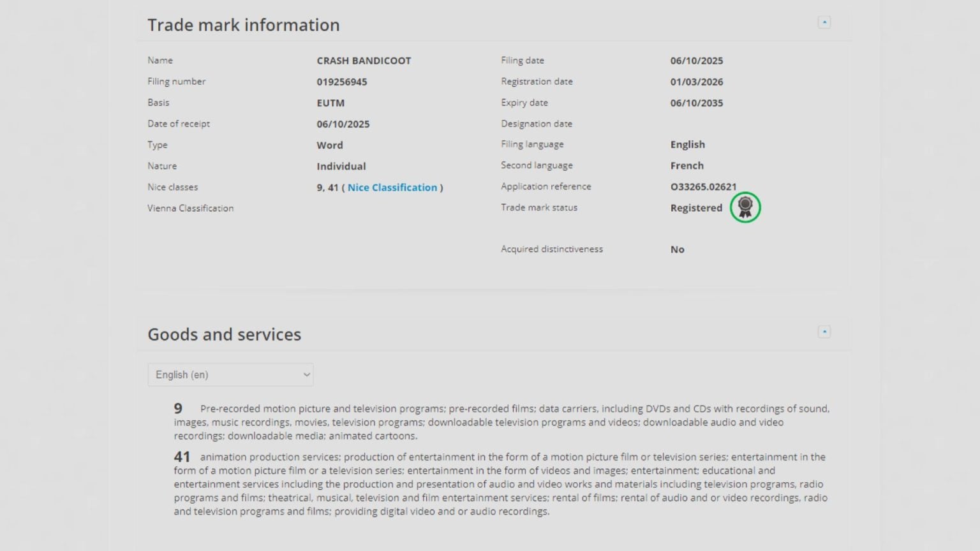
Task: Click the Nice classes label
Action: [173, 187]
